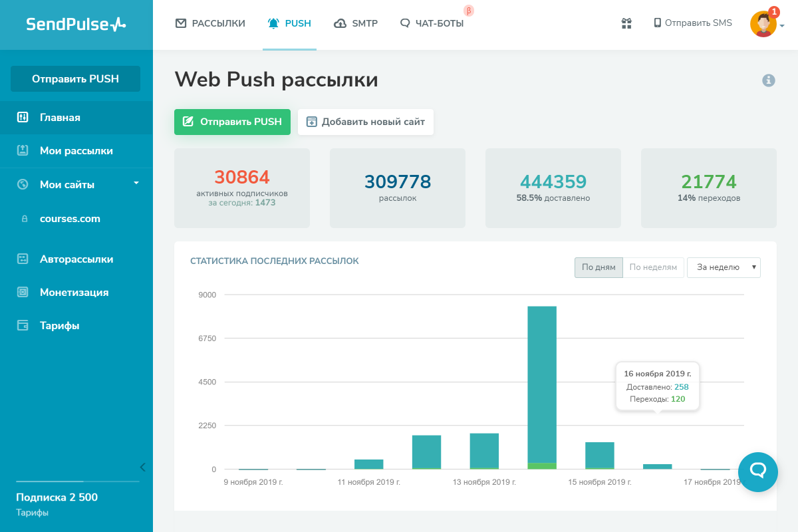Switch chart view to По дням
798x532 pixels.
598,267
